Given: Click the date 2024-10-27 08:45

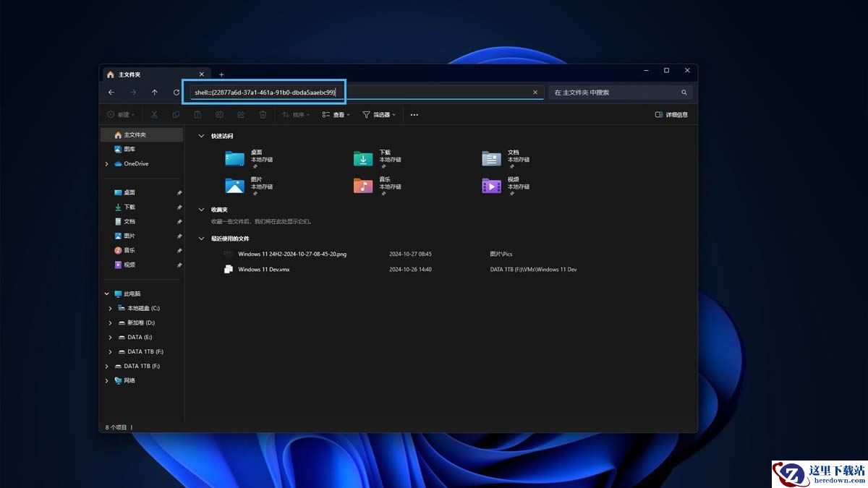Looking at the screenshot, I should 410,254.
